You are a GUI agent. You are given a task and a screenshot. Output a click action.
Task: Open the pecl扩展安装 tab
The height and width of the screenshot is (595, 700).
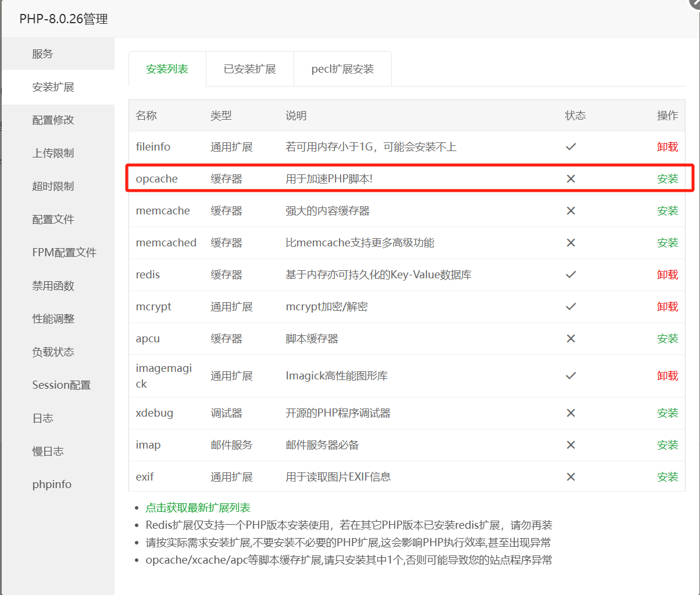point(342,69)
